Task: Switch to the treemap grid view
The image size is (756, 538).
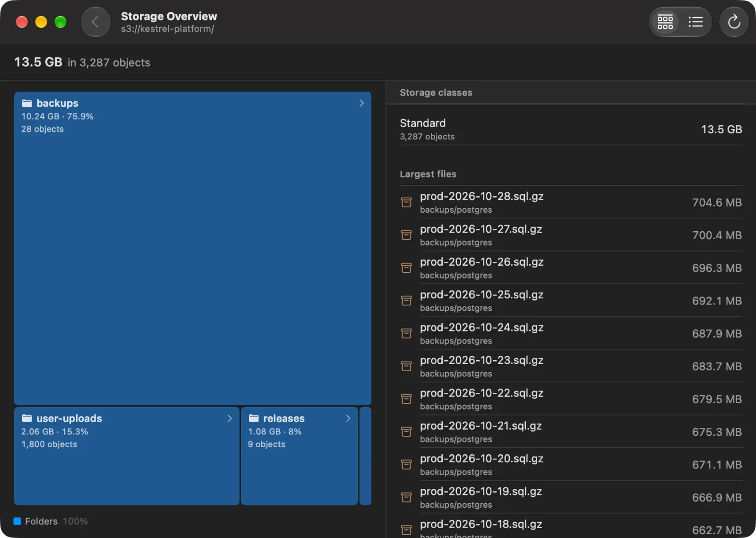Action: (665, 22)
